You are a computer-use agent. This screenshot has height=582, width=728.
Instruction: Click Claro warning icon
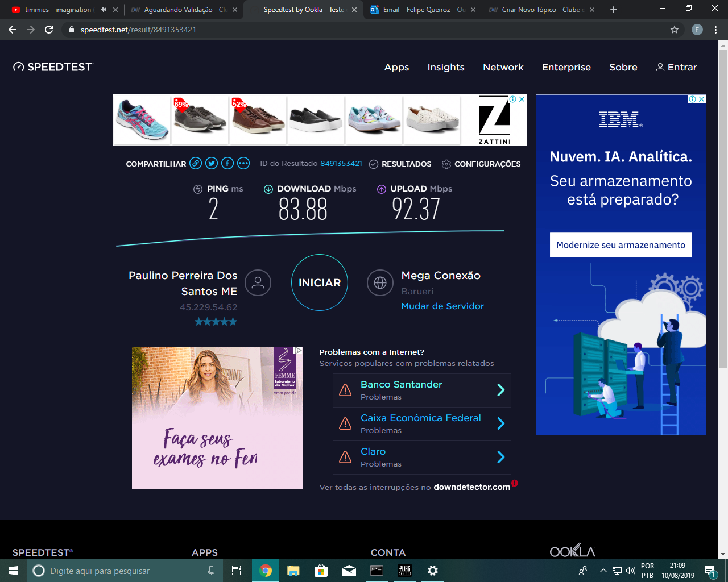click(345, 457)
